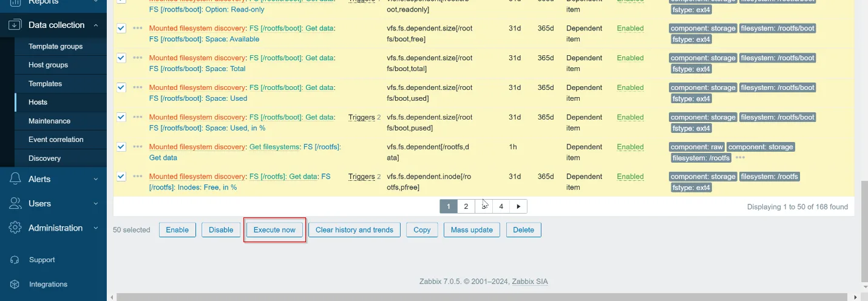
Task: Open Maintenance in sidebar
Action: 49,121
